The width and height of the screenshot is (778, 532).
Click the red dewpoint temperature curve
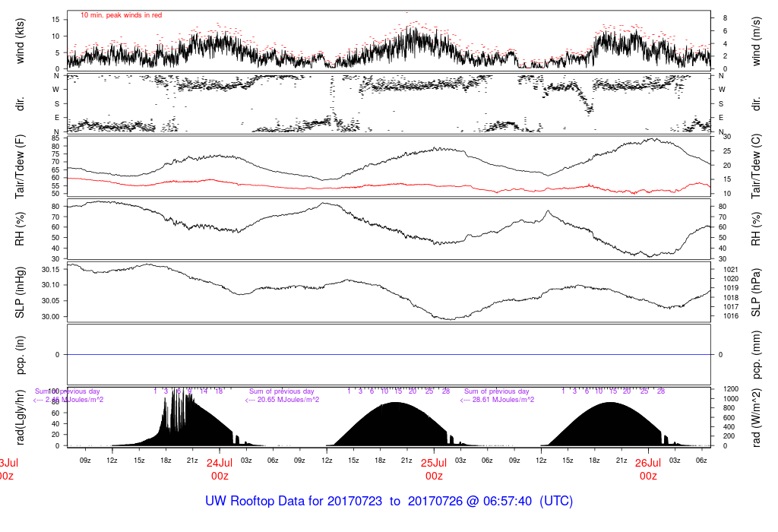coord(389,185)
